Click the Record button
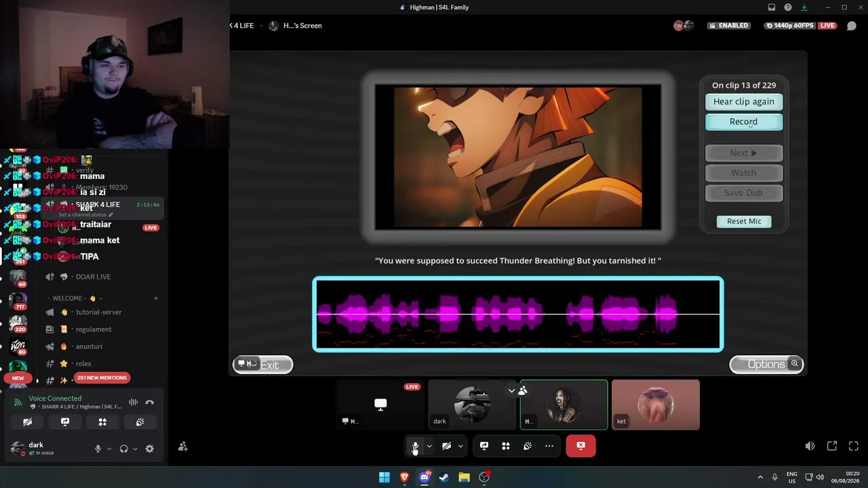 coord(744,122)
